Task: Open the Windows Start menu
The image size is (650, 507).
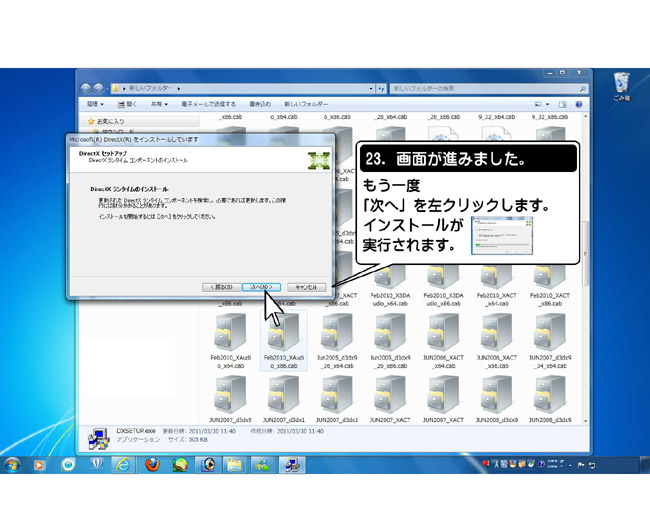Action: 12,465
